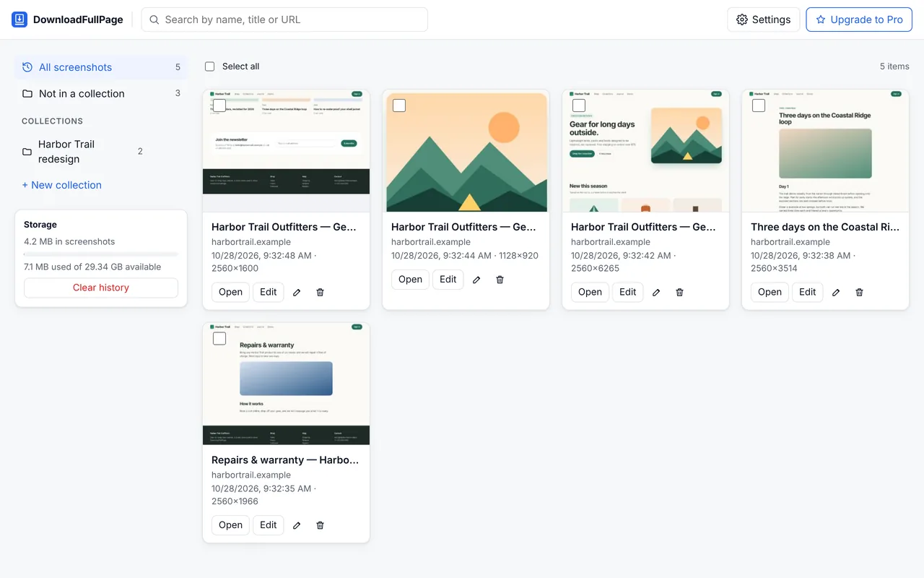This screenshot has width=924, height=578.
Task: Click the "5 items" count text
Action: 894,66
